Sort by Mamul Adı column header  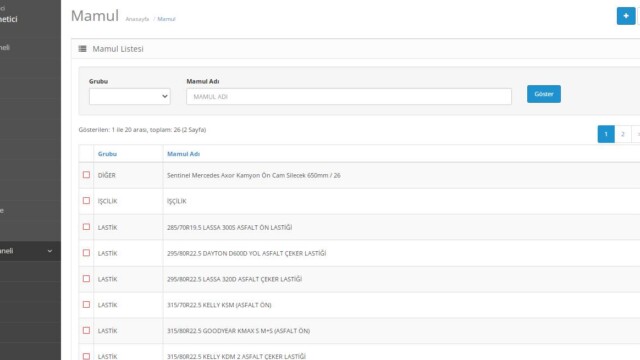coord(183,154)
